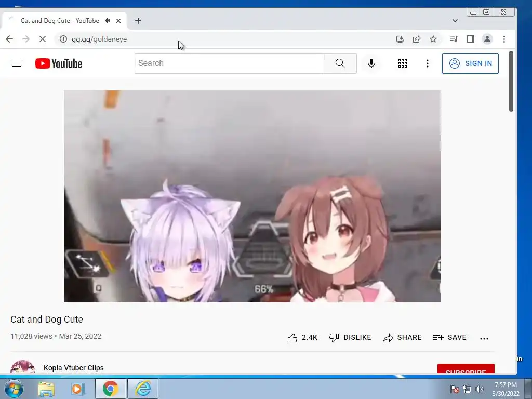View site information icon in address bar
Image resolution: width=532 pixels, height=399 pixels.
63,39
